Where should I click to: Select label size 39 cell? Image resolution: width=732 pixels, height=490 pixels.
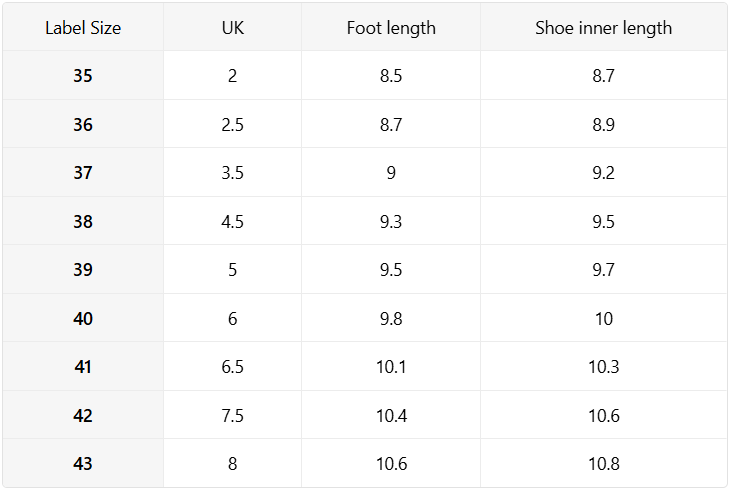point(83,269)
